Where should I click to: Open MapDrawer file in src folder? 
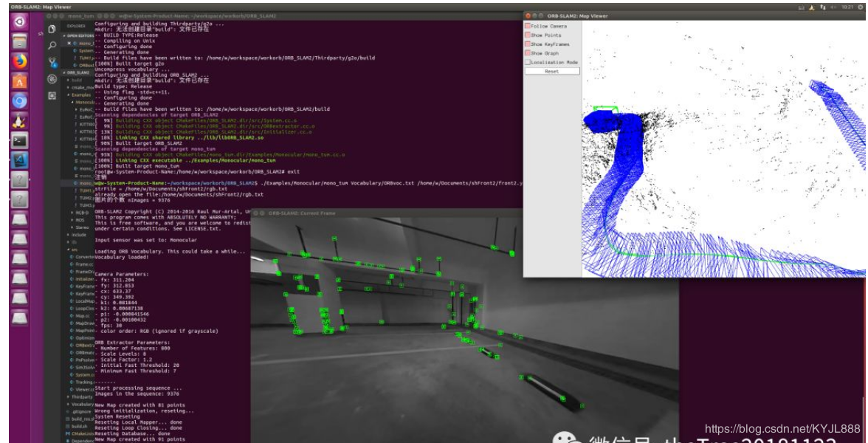click(x=82, y=323)
